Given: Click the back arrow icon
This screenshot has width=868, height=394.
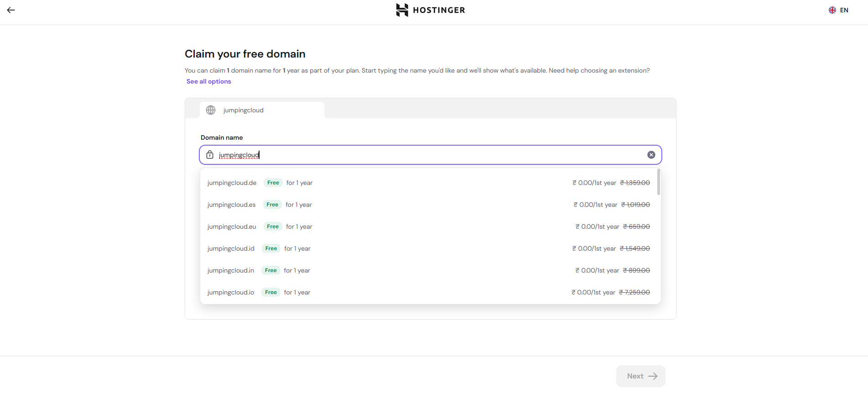Looking at the screenshot, I should [x=11, y=10].
